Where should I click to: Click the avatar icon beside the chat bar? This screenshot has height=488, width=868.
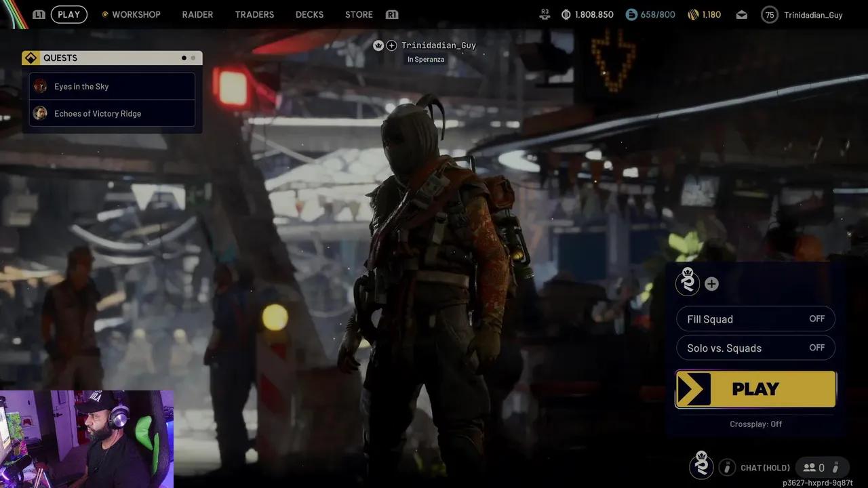(701, 466)
